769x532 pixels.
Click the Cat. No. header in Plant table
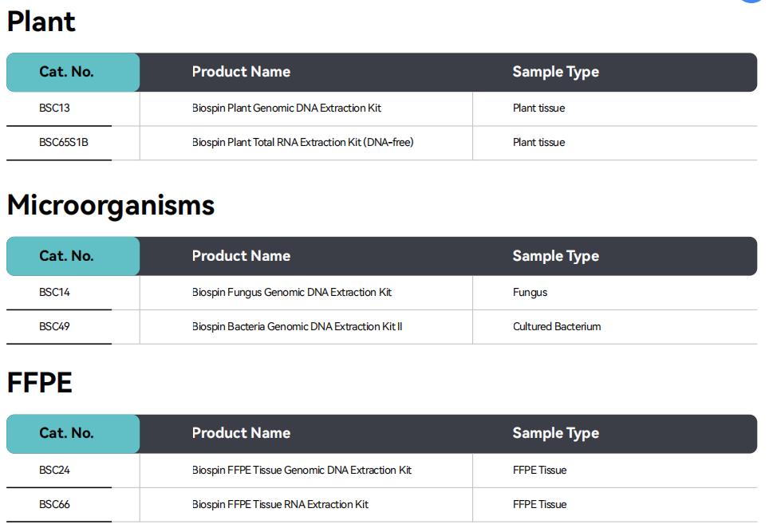tap(67, 72)
